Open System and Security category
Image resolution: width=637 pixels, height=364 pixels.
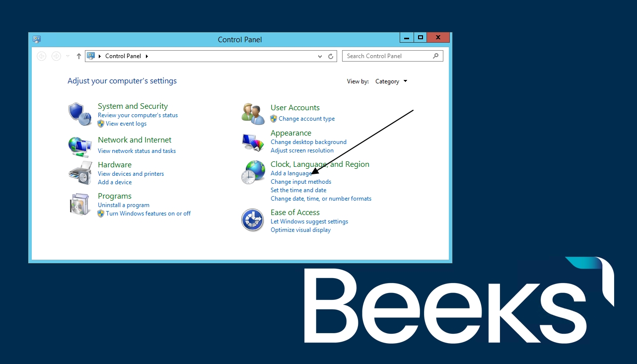(x=133, y=106)
